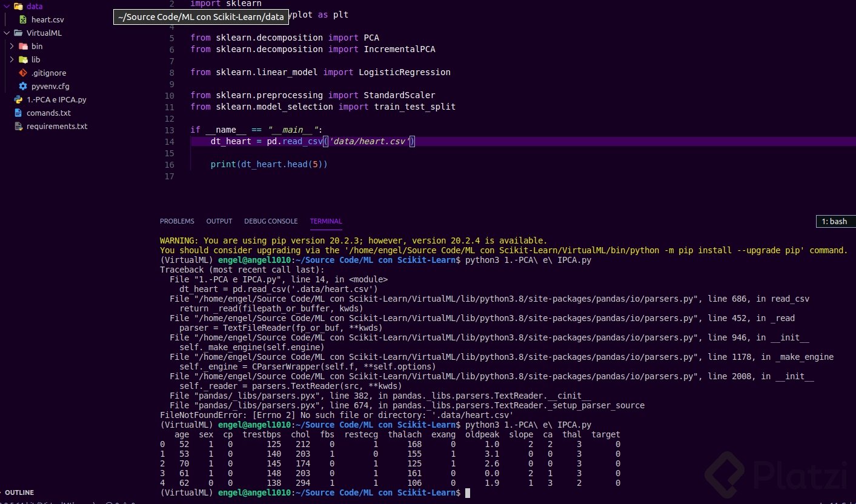Click the VirtualML open-folder icon
The height and width of the screenshot is (504, 856).
coord(18,33)
